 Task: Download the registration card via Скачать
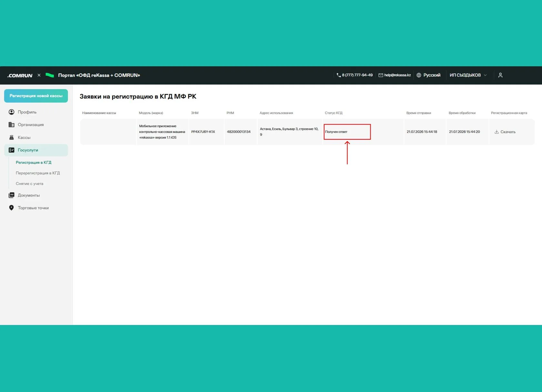505,132
